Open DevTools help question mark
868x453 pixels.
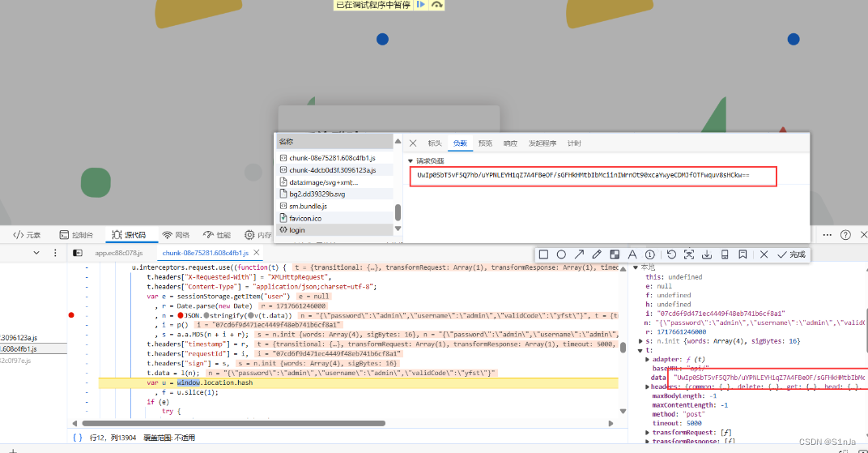point(845,235)
